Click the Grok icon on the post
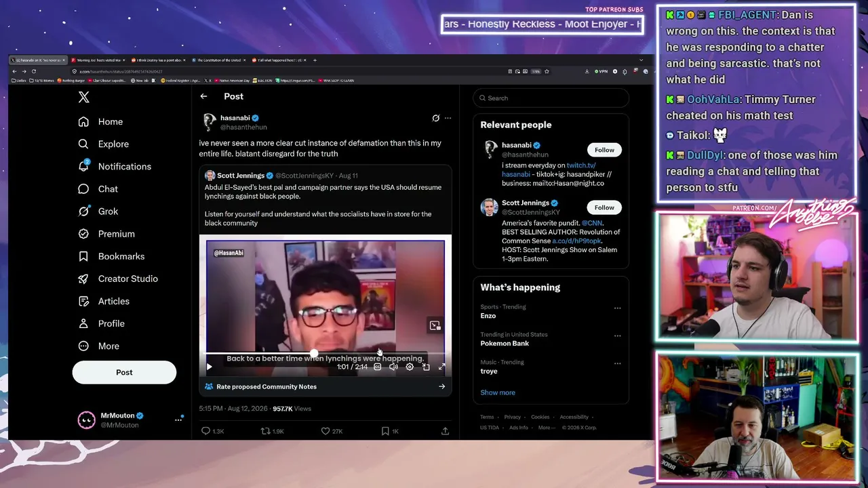 tap(435, 118)
